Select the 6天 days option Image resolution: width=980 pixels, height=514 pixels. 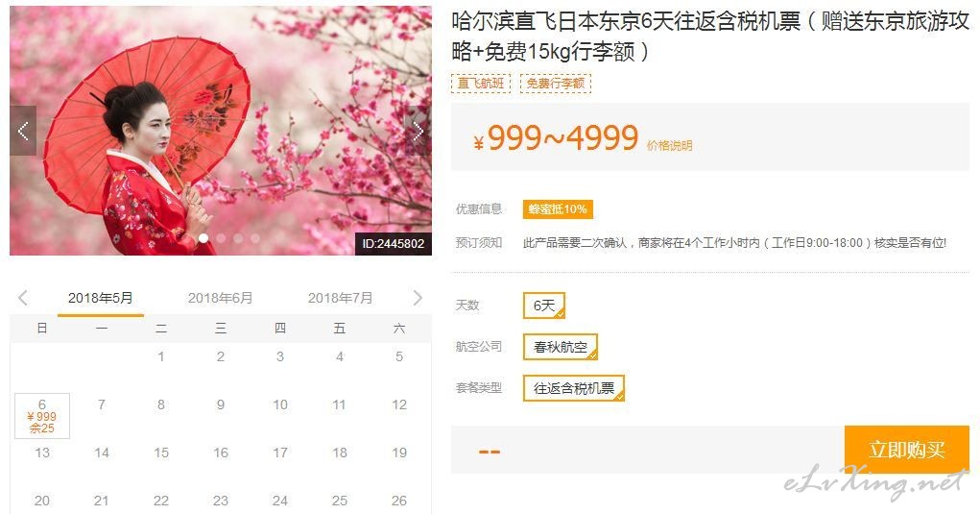(x=544, y=306)
